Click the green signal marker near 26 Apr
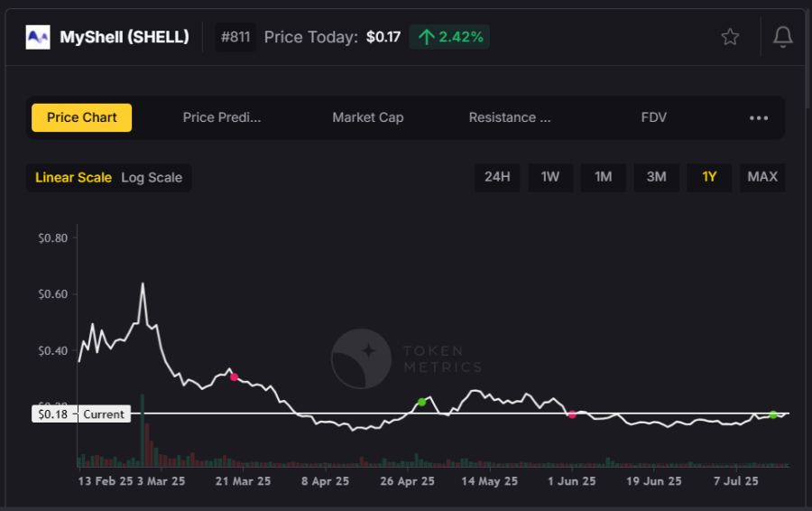Screen dimensions: 812x511 tap(421, 402)
